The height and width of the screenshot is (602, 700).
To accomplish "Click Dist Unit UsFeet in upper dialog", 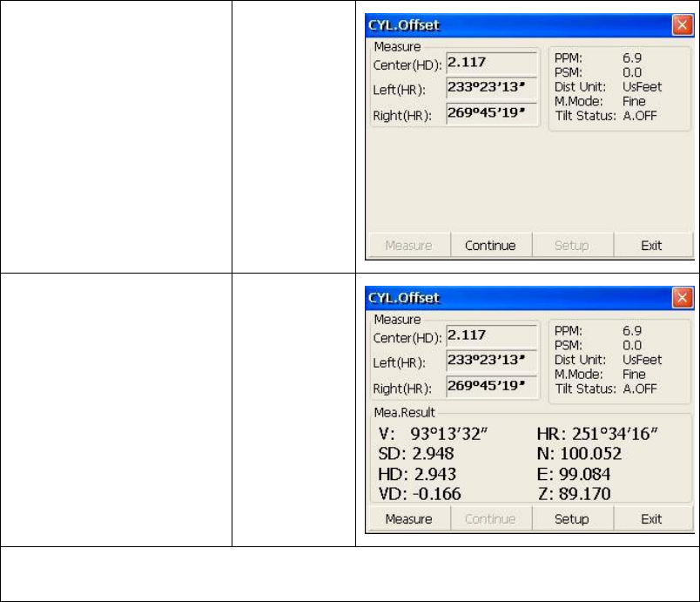I will click(643, 86).
